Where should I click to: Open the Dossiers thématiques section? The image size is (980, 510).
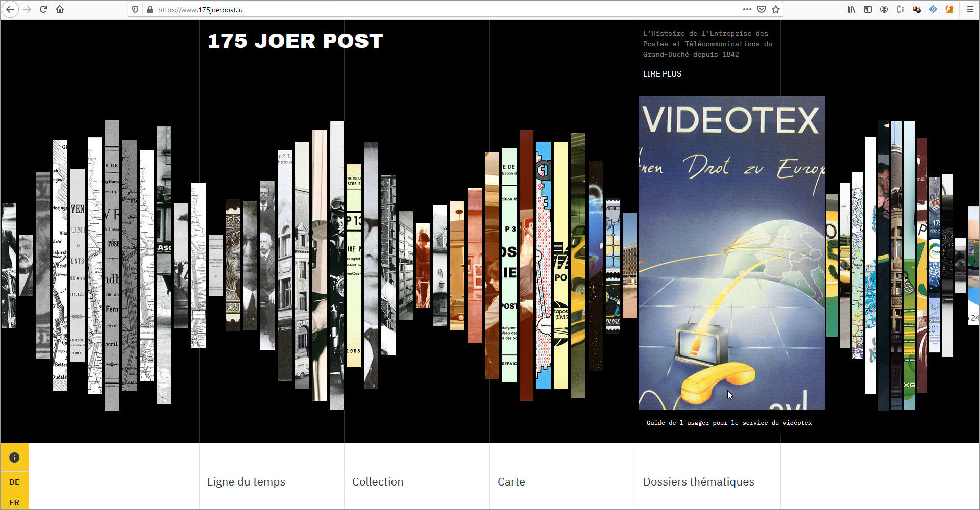click(x=699, y=482)
